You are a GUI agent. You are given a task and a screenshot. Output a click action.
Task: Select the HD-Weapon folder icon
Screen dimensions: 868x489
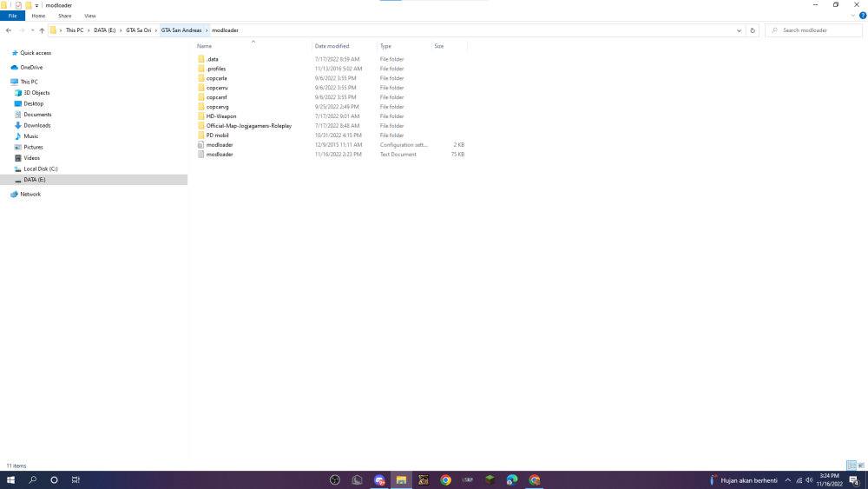[201, 116]
